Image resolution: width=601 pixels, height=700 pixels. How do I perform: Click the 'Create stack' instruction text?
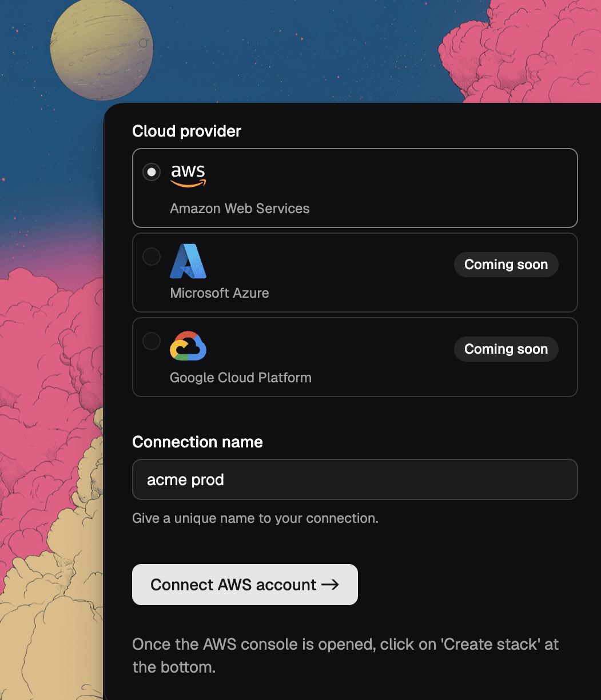(x=345, y=655)
